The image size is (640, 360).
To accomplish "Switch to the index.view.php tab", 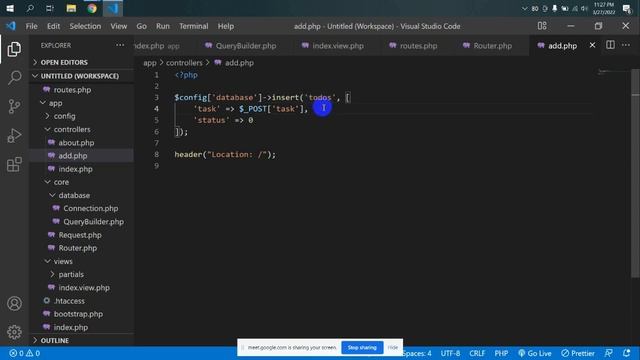I will (x=338, y=46).
